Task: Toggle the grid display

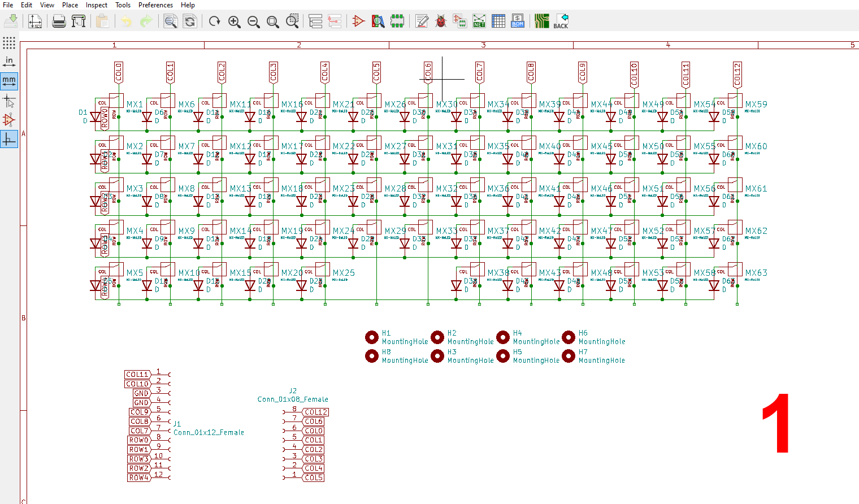Action: click(x=9, y=42)
